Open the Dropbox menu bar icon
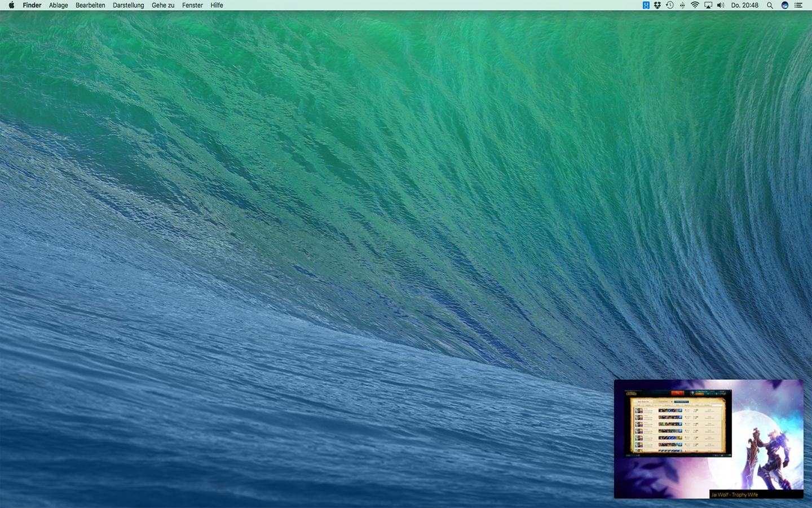Screen dimensions: 812x508 coord(657,5)
